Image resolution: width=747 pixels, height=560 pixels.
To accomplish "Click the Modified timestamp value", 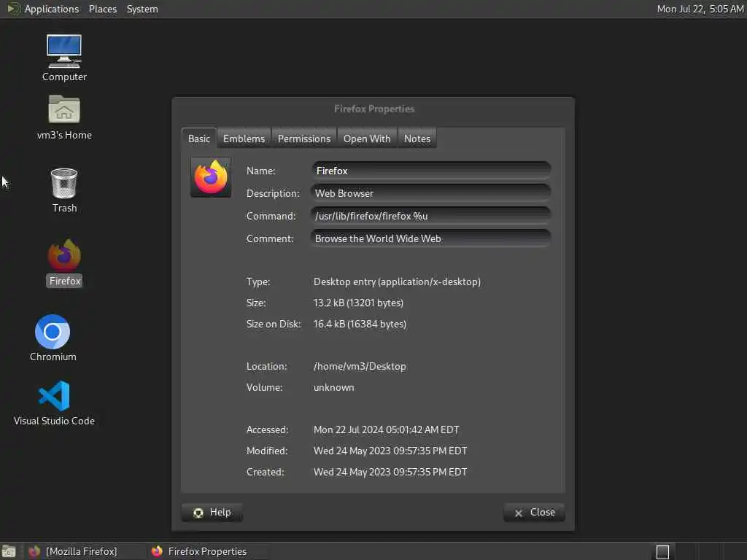I will 390,451.
